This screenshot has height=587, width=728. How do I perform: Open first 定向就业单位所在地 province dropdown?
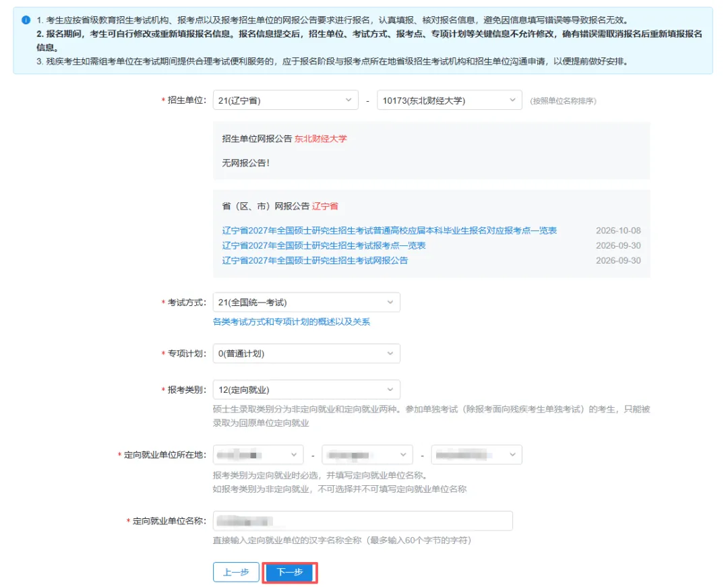(258, 455)
